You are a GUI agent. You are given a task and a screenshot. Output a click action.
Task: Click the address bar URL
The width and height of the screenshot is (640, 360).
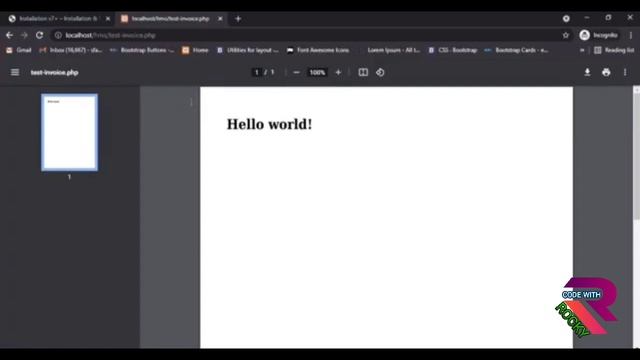pyautogui.click(x=111, y=35)
